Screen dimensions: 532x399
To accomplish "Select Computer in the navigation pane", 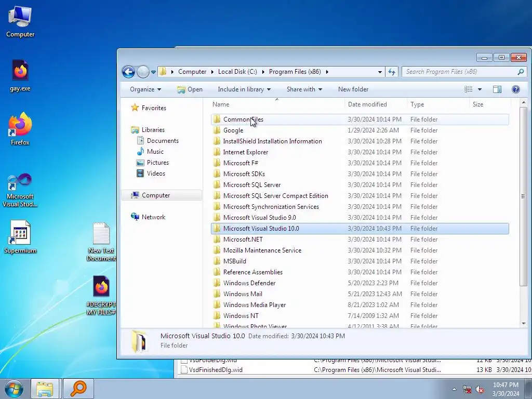I will (x=162, y=195).
